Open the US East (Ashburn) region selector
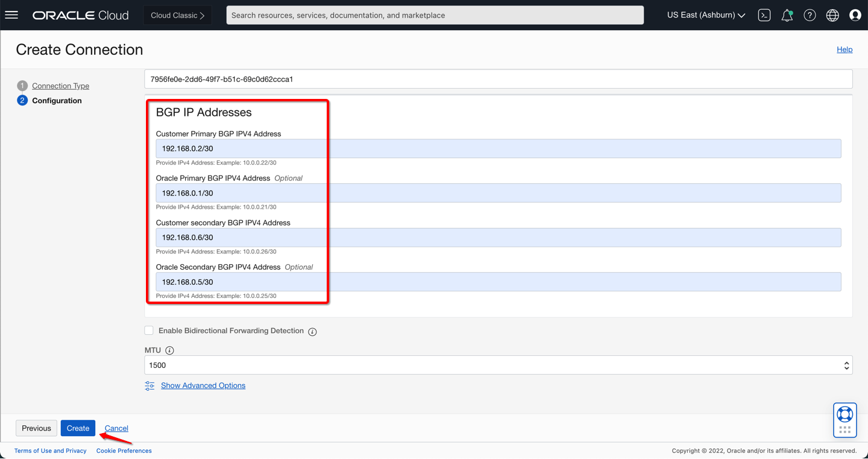 (x=706, y=15)
